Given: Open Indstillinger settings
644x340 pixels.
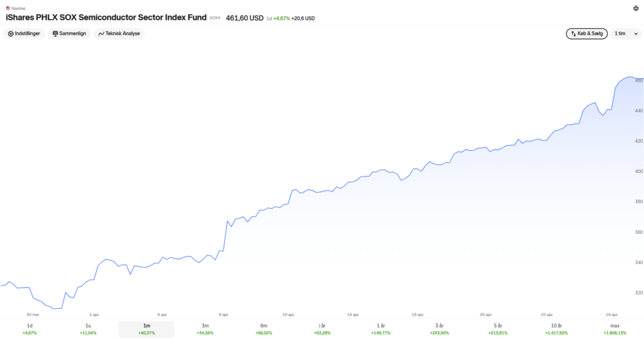Looking at the screenshot, I should pos(24,34).
